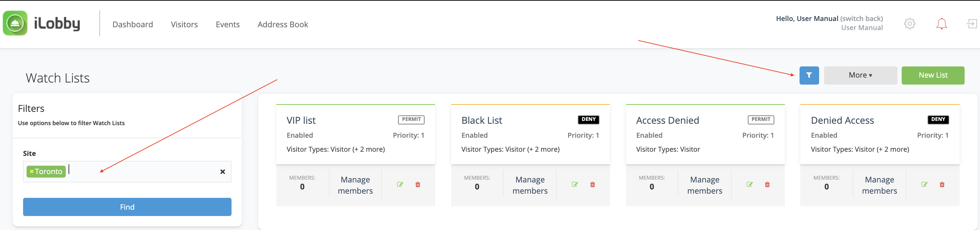The height and width of the screenshot is (230, 980).
Task: Delete the Black List watch list
Action: pyautogui.click(x=592, y=184)
